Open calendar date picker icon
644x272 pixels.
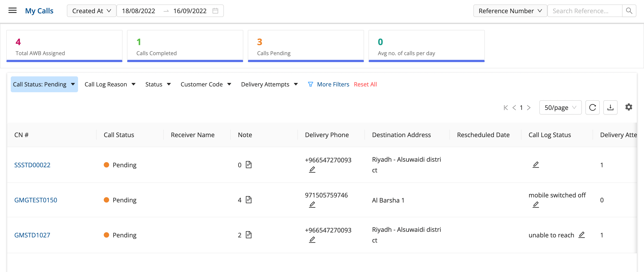(215, 11)
